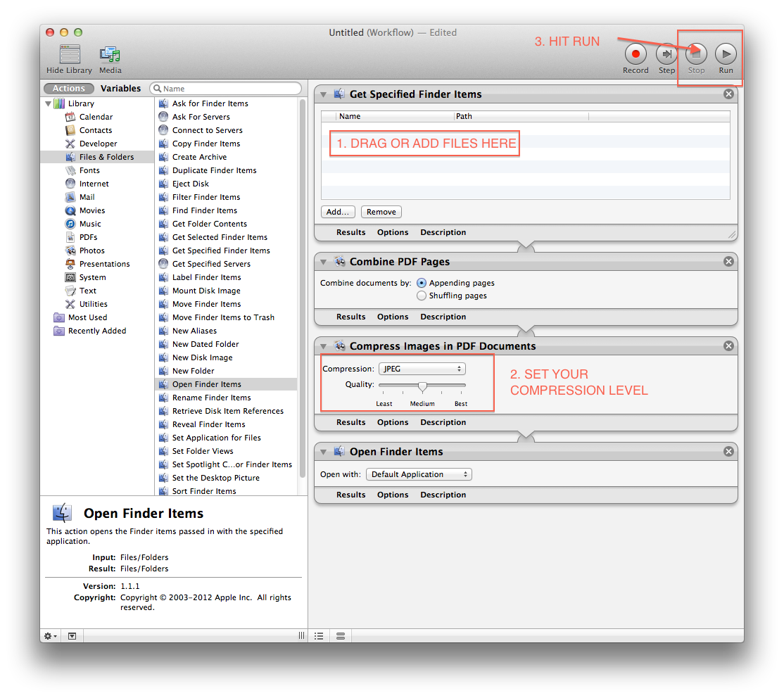Open the Default Application dropdown
Screen dimensions: 784x698
coord(419,474)
